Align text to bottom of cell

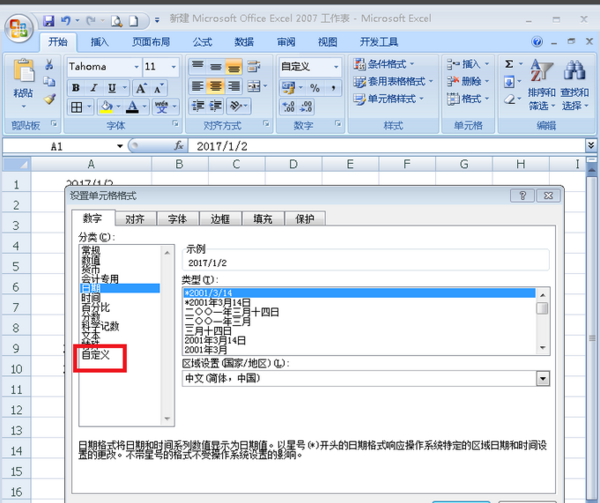coord(234,67)
